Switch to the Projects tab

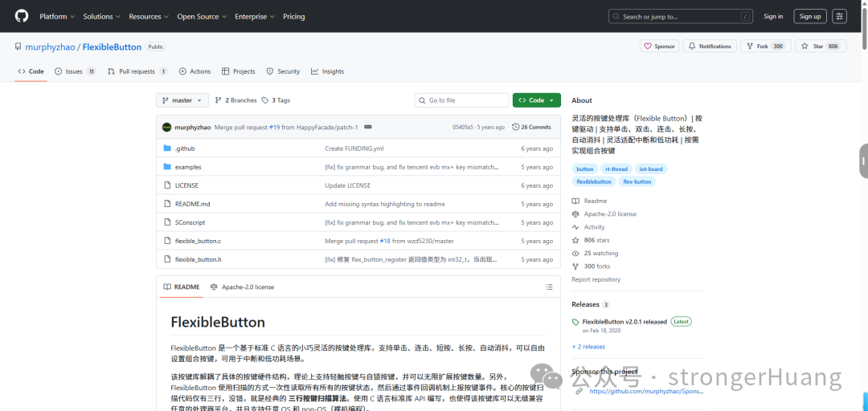pyautogui.click(x=239, y=71)
